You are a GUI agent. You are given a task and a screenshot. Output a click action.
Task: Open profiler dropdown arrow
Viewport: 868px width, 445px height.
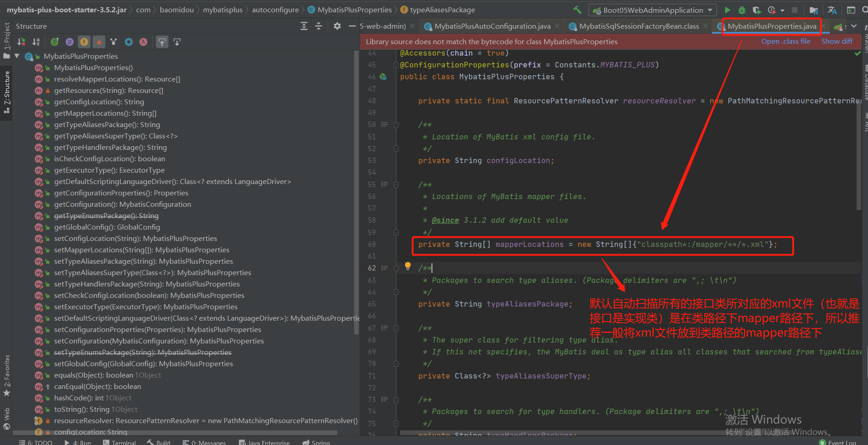pyautogui.click(x=782, y=10)
